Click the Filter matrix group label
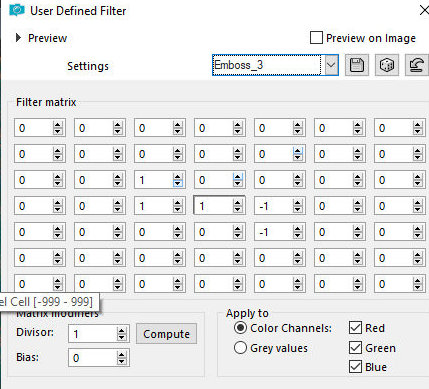This screenshot has height=389, width=429. [46, 102]
